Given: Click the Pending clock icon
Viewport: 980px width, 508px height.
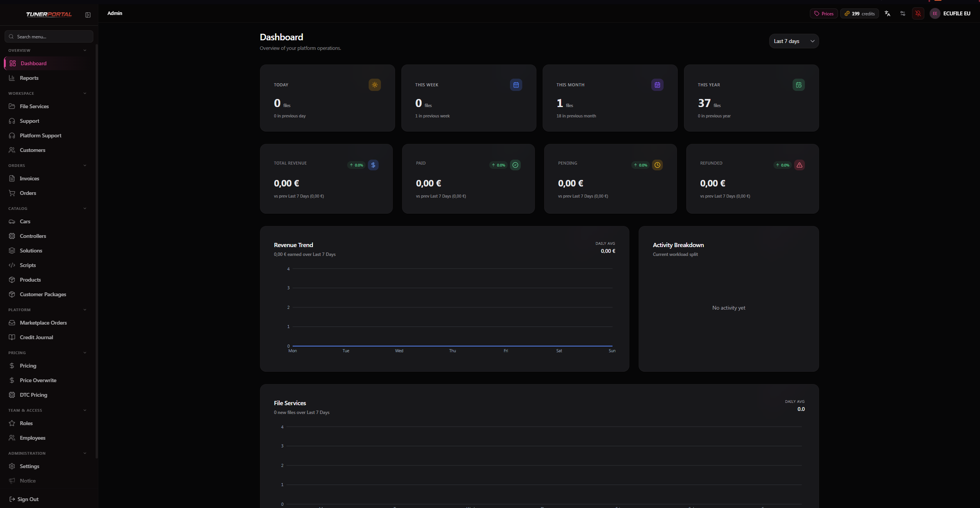Looking at the screenshot, I should click(x=657, y=165).
